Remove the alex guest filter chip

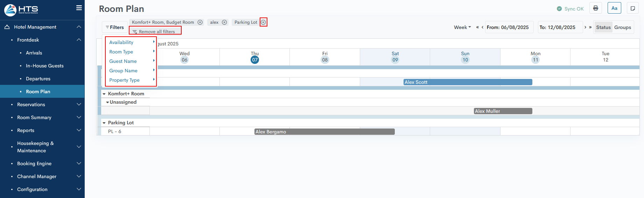pyautogui.click(x=224, y=22)
